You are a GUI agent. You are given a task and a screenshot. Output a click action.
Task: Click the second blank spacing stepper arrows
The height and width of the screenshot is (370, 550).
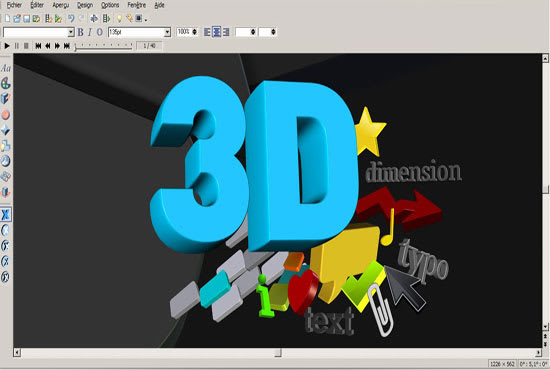(x=273, y=32)
